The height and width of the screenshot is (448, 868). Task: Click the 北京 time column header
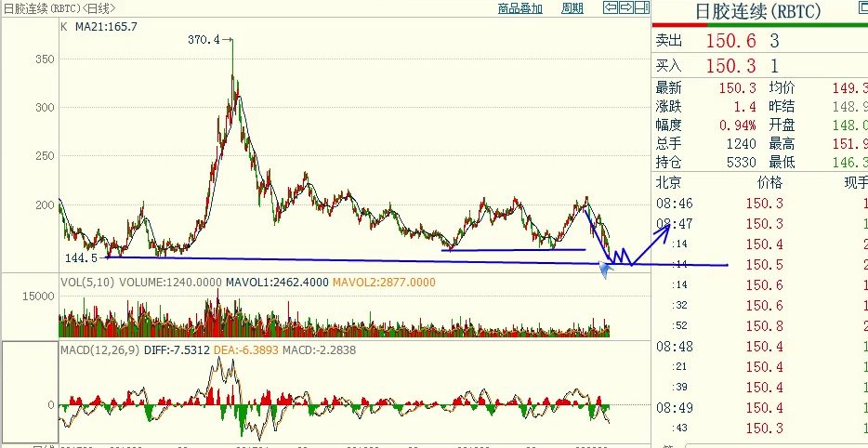pos(669,183)
